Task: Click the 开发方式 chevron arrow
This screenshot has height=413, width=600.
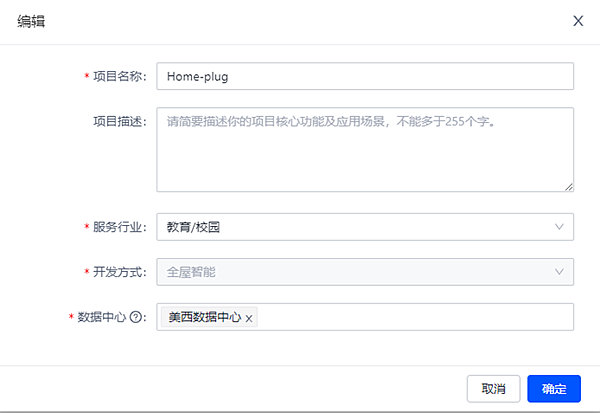Action: tap(559, 272)
